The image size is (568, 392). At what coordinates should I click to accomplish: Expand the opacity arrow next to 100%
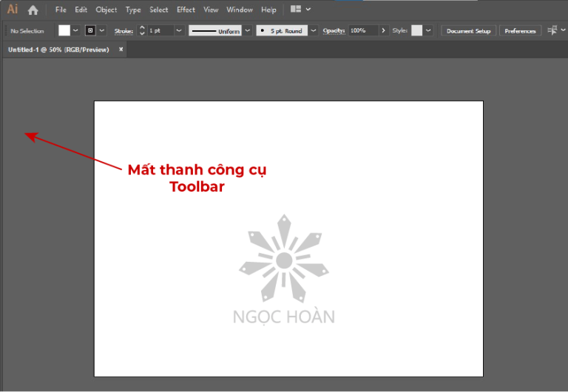tap(383, 30)
